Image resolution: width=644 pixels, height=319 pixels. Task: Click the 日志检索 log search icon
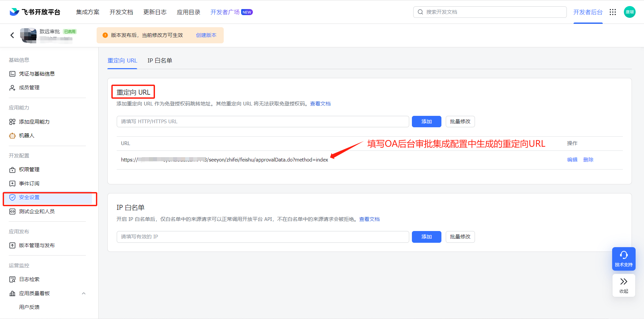pos(12,279)
